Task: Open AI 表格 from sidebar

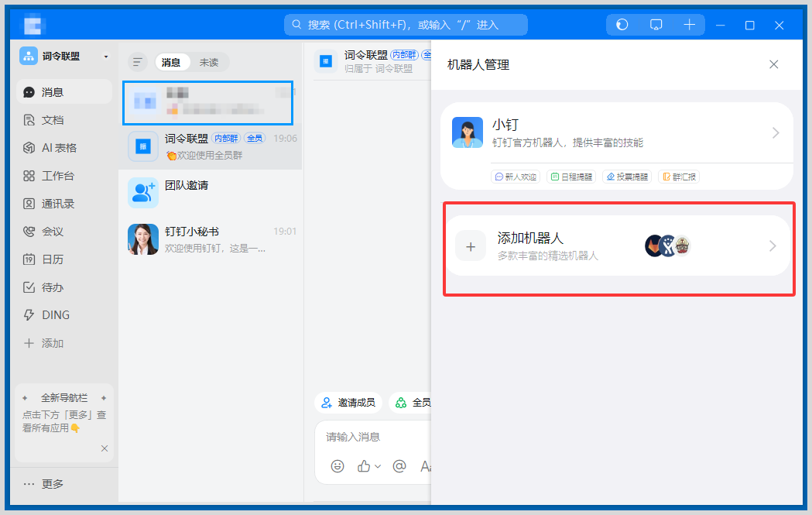Action: (58, 148)
